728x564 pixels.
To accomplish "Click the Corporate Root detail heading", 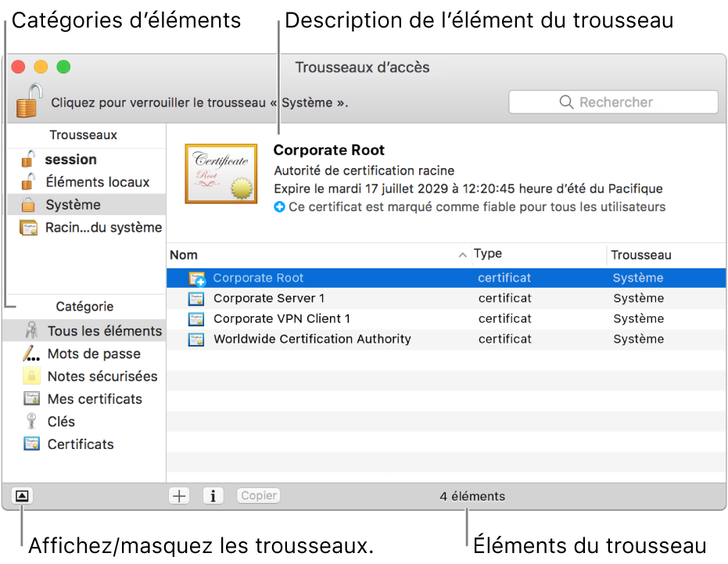I will coord(328,150).
